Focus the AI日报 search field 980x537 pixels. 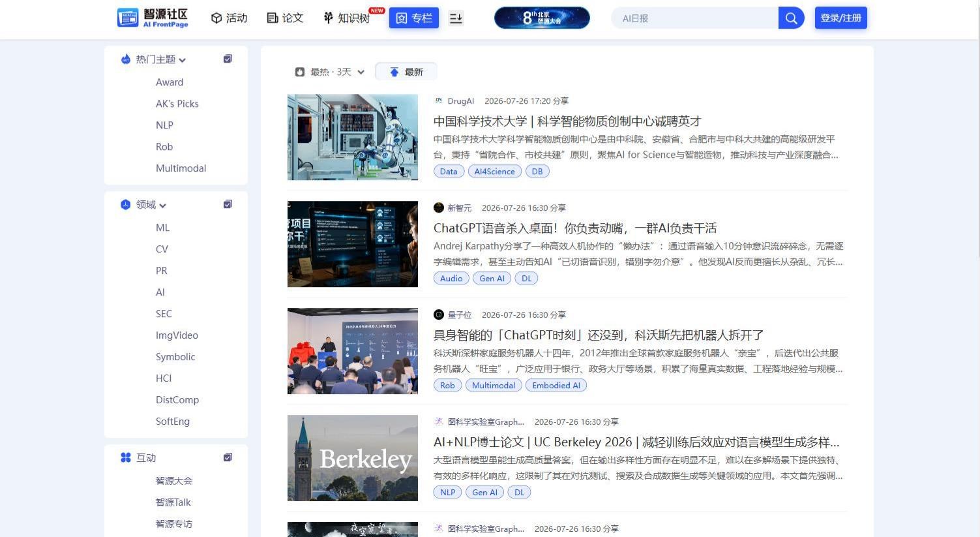click(x=694, y=18)
